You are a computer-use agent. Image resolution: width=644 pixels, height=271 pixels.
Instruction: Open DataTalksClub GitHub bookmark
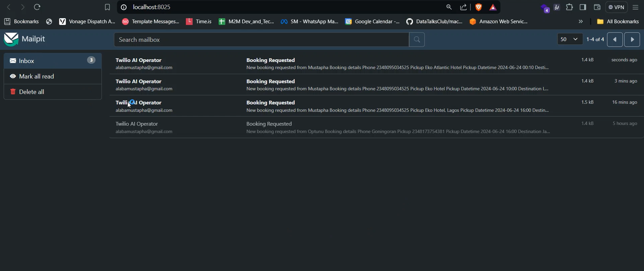(435, 22)
